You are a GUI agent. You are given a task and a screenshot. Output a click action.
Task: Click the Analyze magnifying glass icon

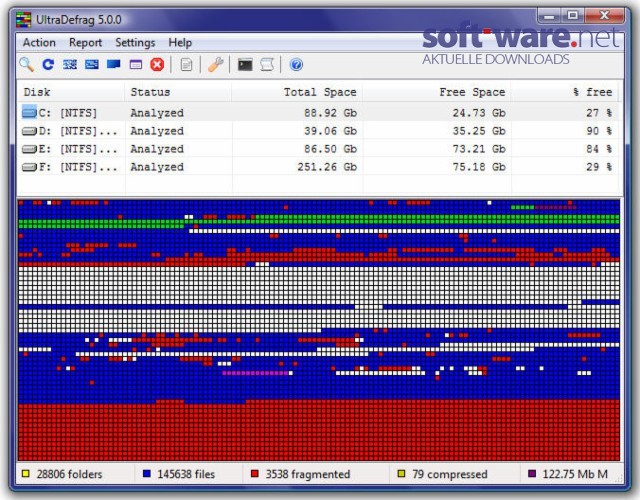[27, 64]
